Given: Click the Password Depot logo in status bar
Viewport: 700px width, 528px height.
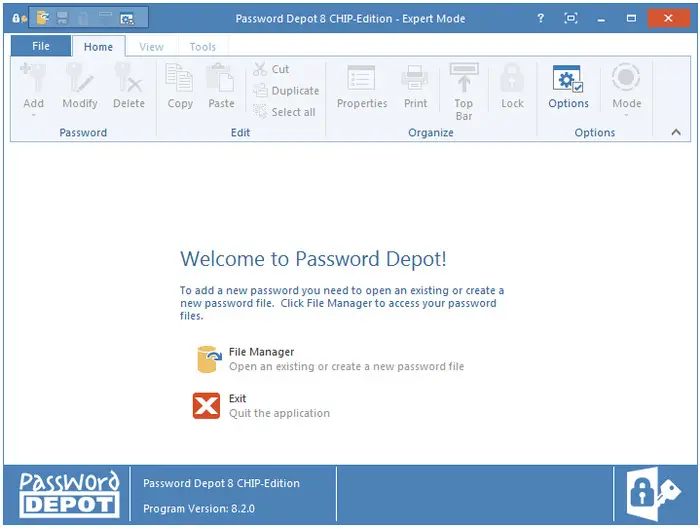Looking at the screenshot, I should 69,494.
